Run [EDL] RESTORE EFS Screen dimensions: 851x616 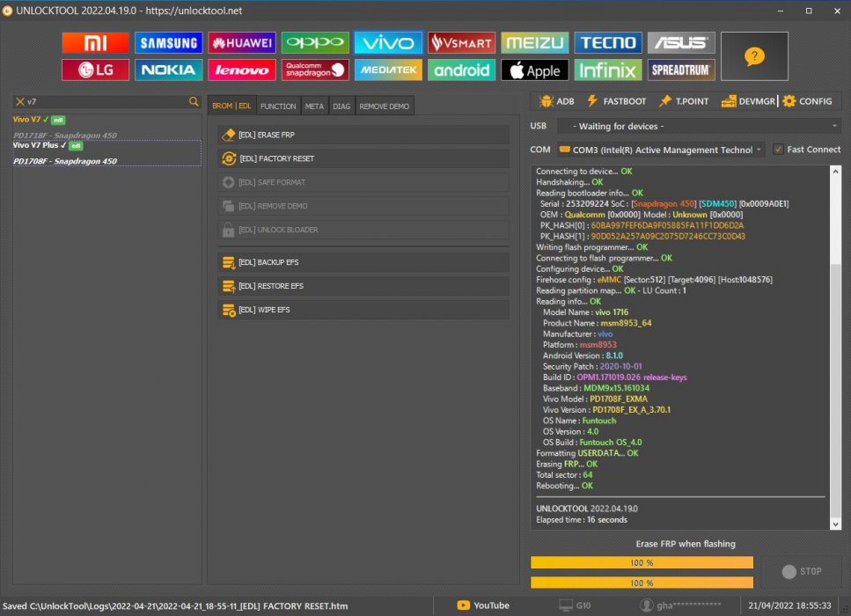click(x=363, y=286)
